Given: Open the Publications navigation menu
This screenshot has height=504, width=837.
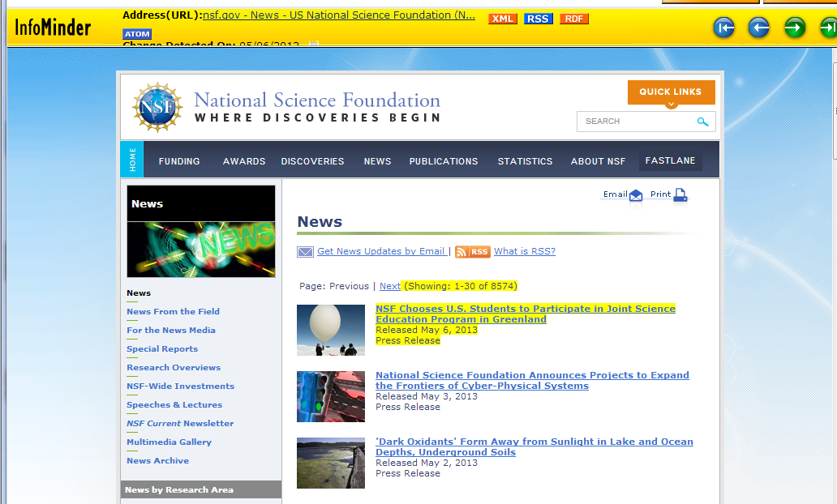Looking at the screenshot, I should pyautogui.click(x=444, y=161).
